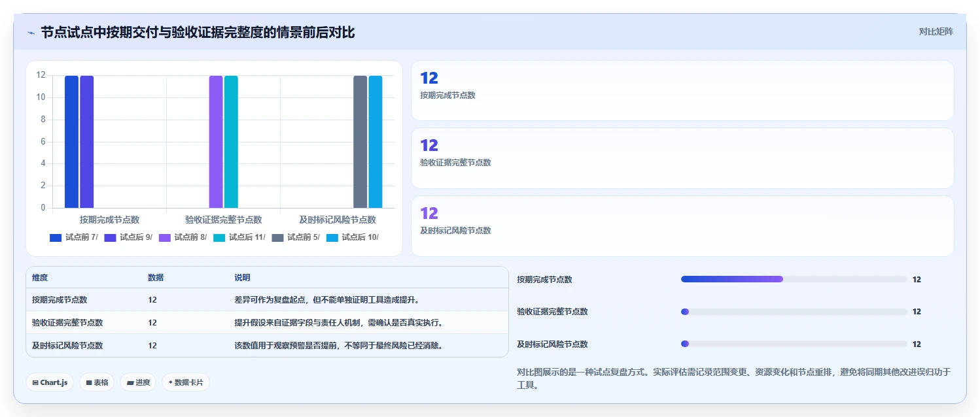Click the purple bar in 验收证据完整节点数 group

[216, 142]
